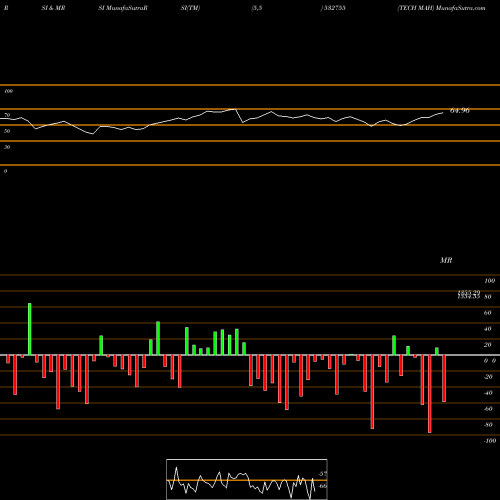Click the 60 label on the MR axis
Screen dimensions: 500x500
pos(488,313)
